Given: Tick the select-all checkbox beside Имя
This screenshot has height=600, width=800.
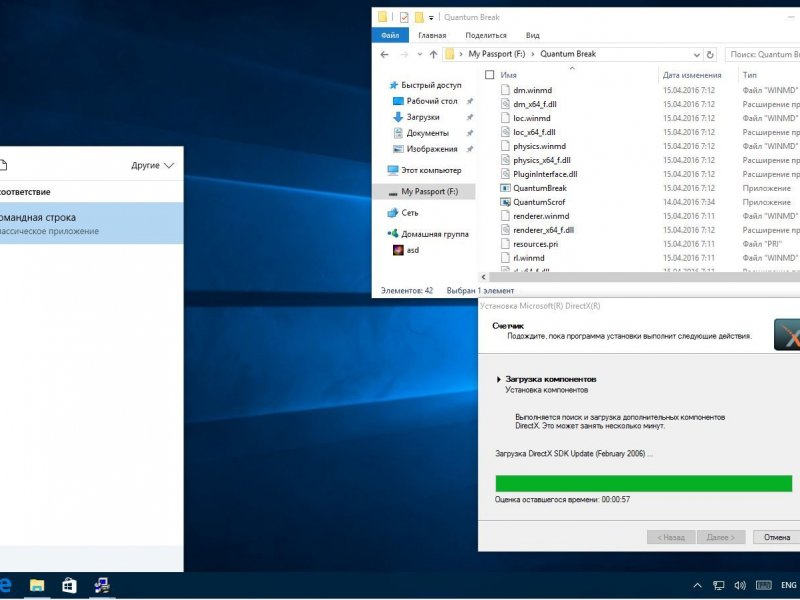Looking at the screenshot, I should 489,75.
